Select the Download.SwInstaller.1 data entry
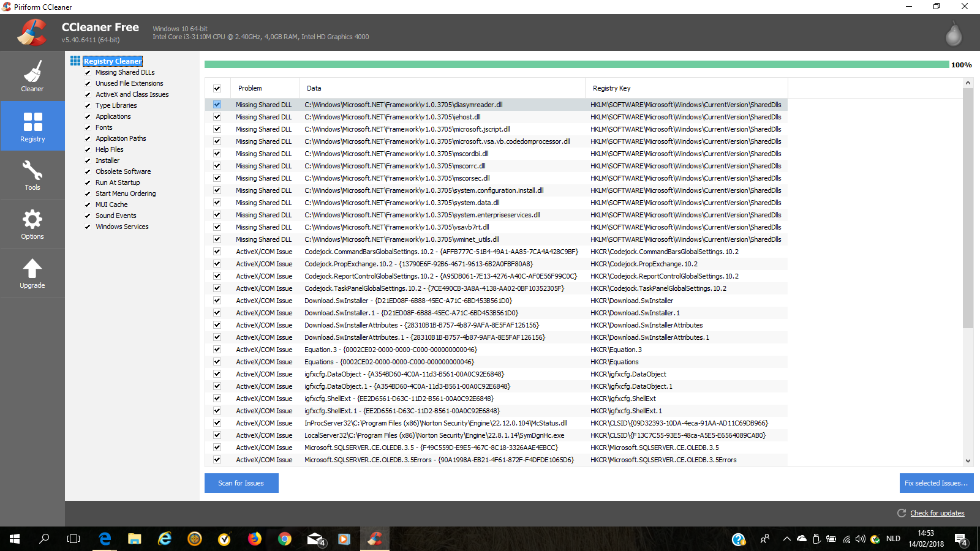 411,313
